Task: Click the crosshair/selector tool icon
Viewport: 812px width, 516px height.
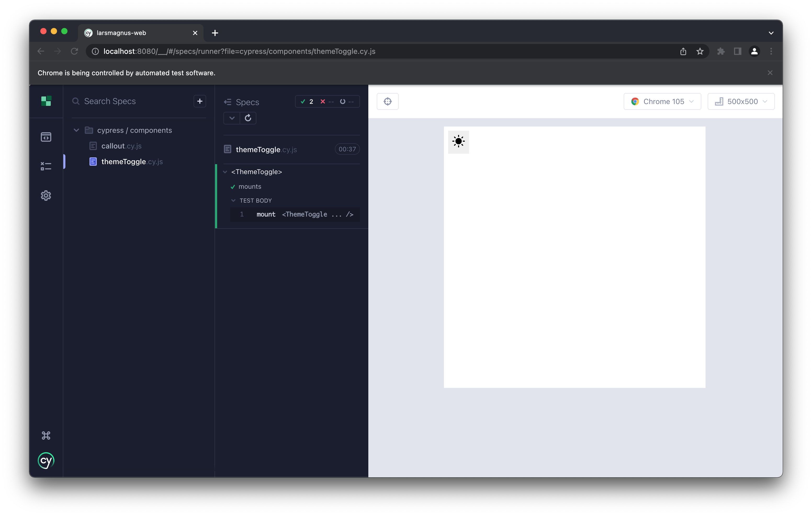Action: point(388,101)
